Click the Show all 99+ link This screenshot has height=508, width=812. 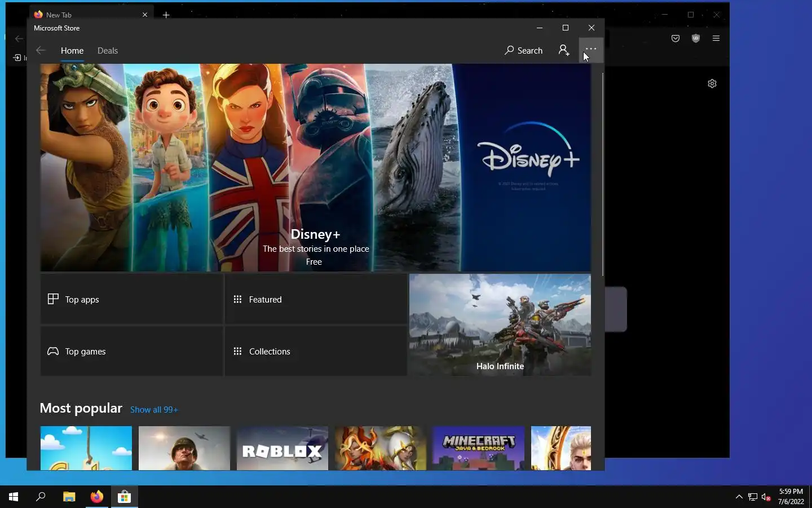pyautogui.click(x=154, y=410)
